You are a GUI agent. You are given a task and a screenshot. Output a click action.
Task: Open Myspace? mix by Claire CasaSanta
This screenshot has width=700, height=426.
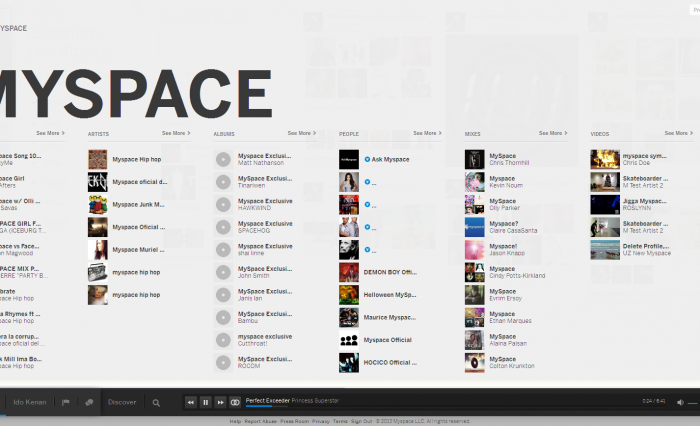click(x=475, y=227)
